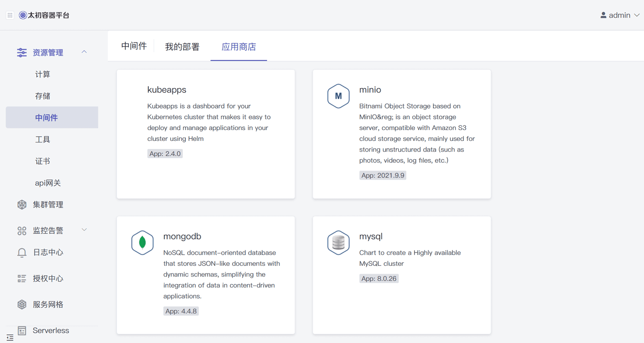
Task: Open the minio app title
Action: tap(370, 90)
